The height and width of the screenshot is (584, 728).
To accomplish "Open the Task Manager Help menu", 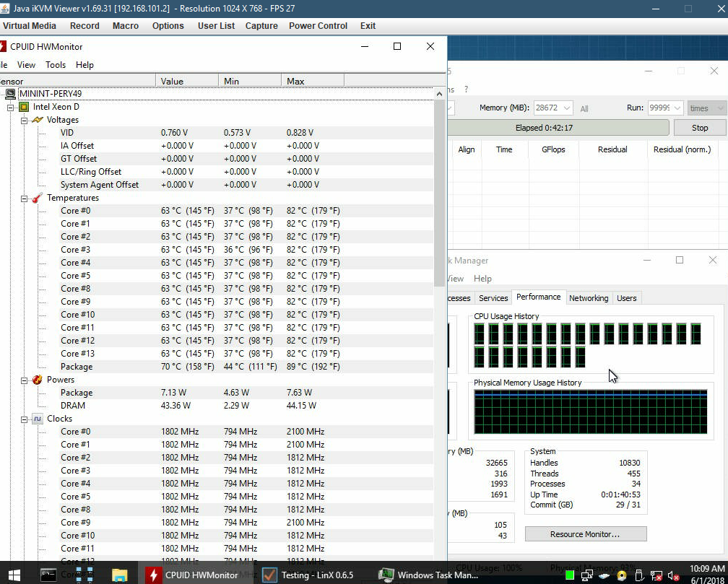I will (x=482, y=279).
